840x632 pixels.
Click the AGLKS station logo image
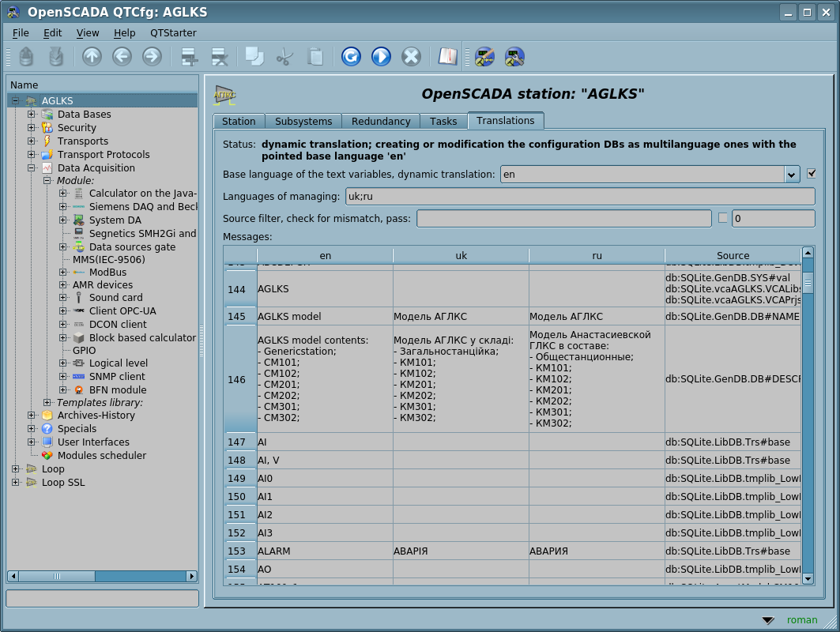[x=224, y=96]
